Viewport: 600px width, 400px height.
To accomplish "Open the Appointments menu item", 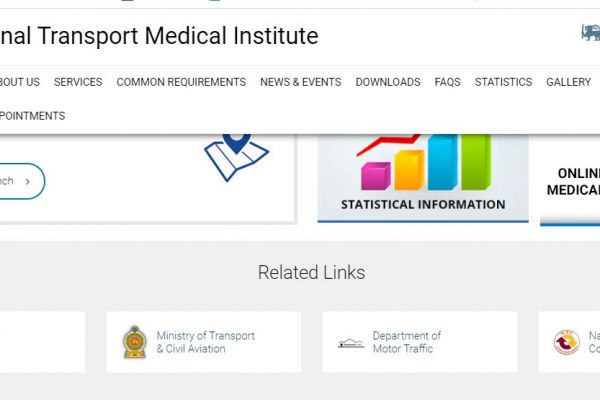I will [33, 116].
